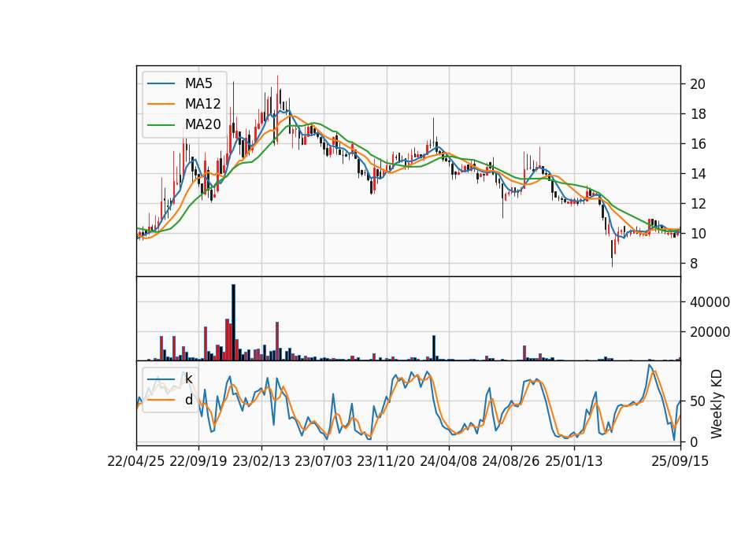This screenshot has height=543, width=756.
Task: Click the green MA20 legend line sample
Action: 161,125
